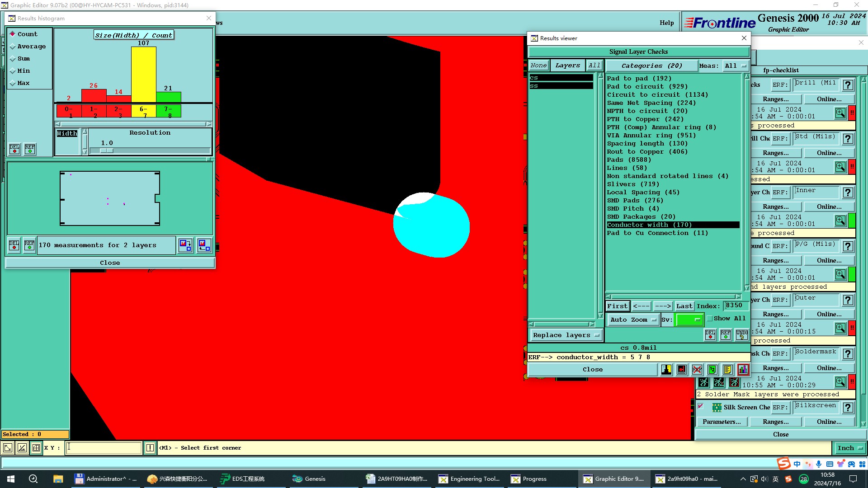868x488 pixels.
Task: Open the histogram icon in Results viewer
Action: pyautogui.click(x=743, y=370)
